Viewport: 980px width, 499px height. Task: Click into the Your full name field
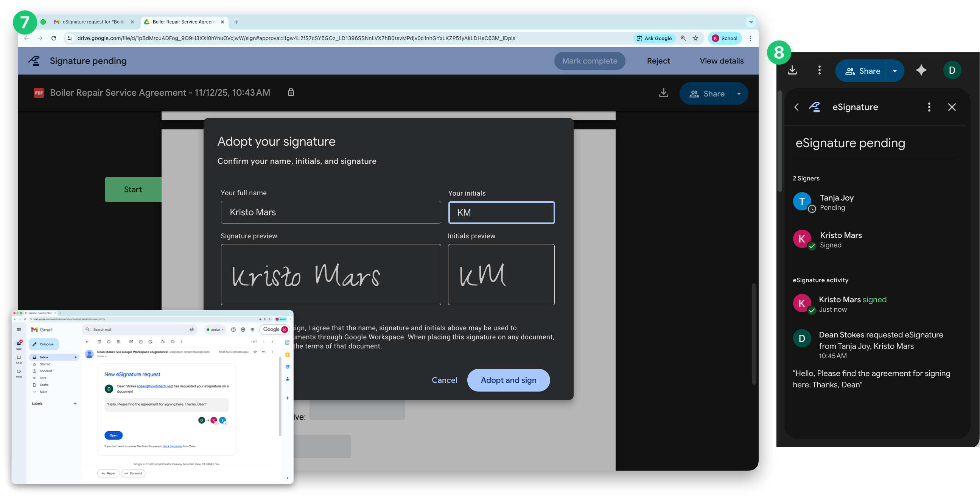pyautogui.click(x=331, y=212)
